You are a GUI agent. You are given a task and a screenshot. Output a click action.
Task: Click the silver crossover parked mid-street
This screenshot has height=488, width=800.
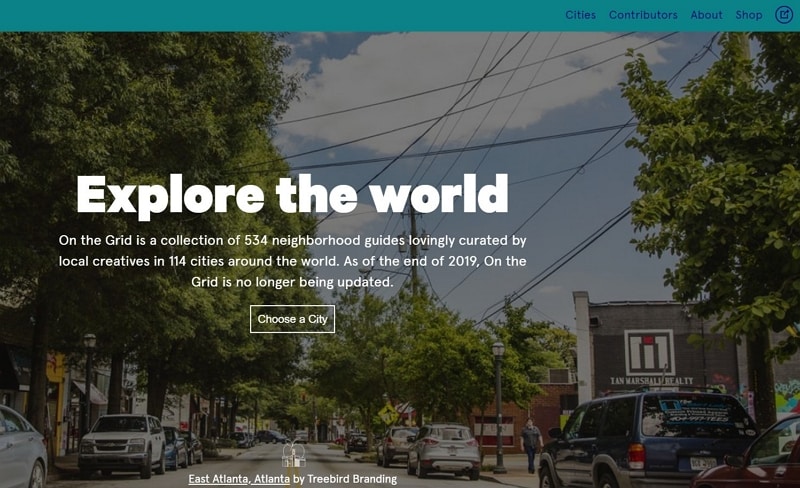tap(443, 450)
